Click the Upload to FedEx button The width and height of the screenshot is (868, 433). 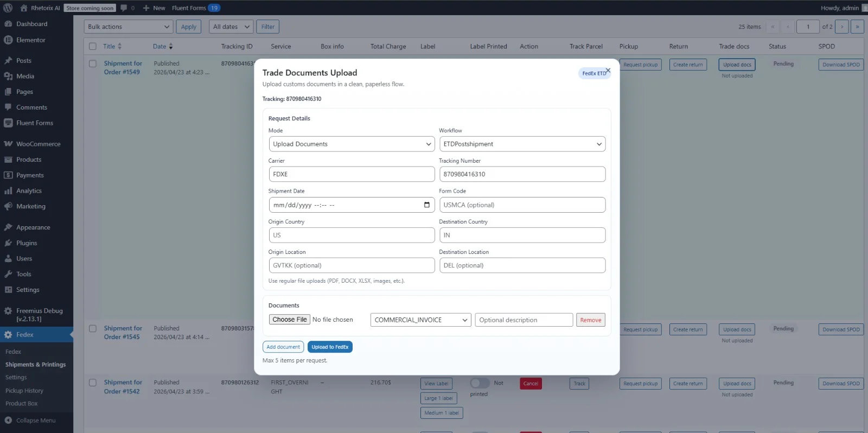pyautogui.click(x=330, y=347)
